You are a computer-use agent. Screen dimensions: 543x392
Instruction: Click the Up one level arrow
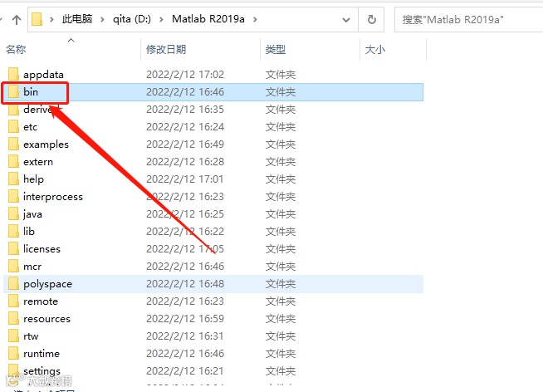(x=17, y=19)
